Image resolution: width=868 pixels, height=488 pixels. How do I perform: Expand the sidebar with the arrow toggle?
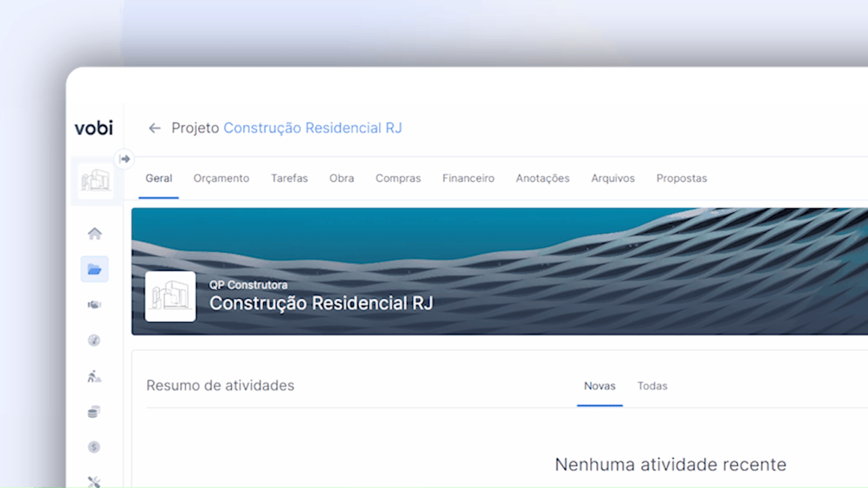coord(125,159)
